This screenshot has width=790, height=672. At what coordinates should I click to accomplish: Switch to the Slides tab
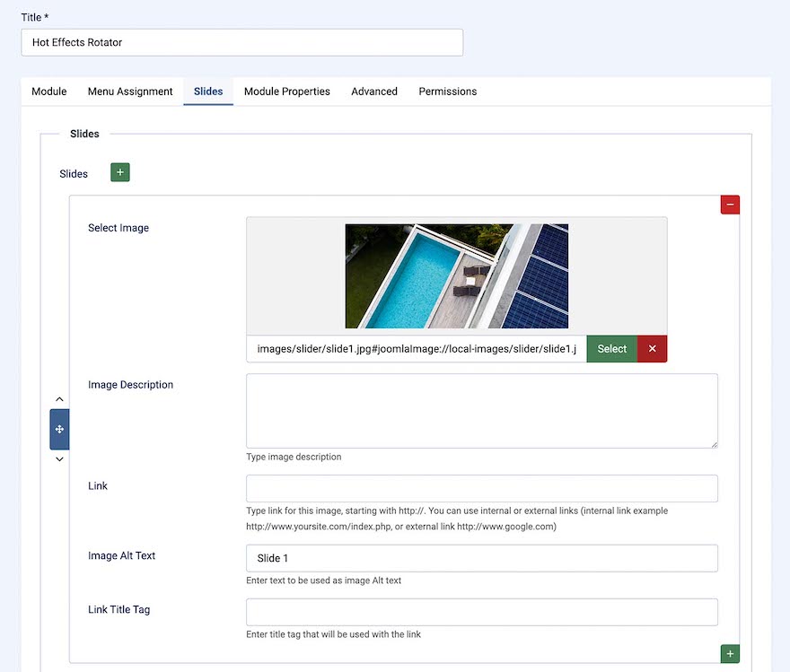208,92
